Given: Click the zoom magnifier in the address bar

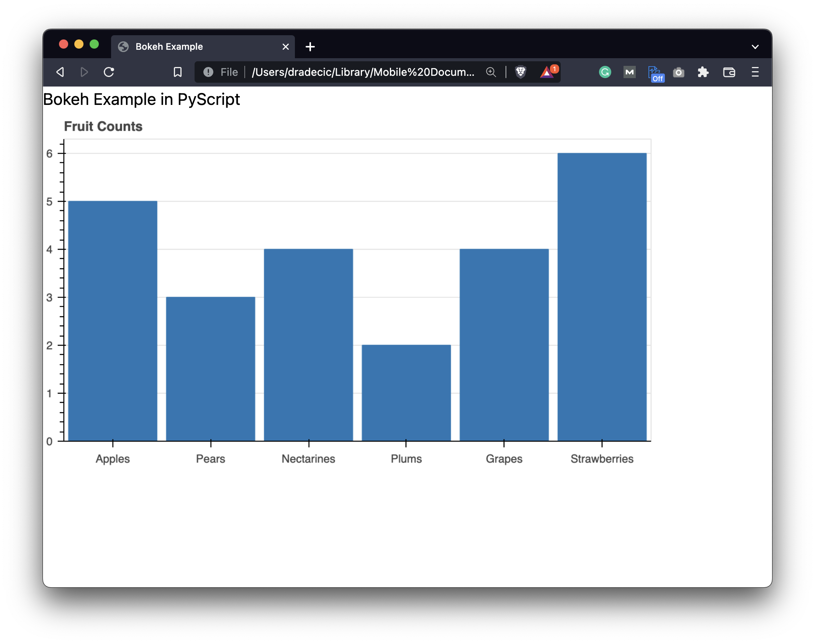Looking at the screenshot, I should pos(491,72).
